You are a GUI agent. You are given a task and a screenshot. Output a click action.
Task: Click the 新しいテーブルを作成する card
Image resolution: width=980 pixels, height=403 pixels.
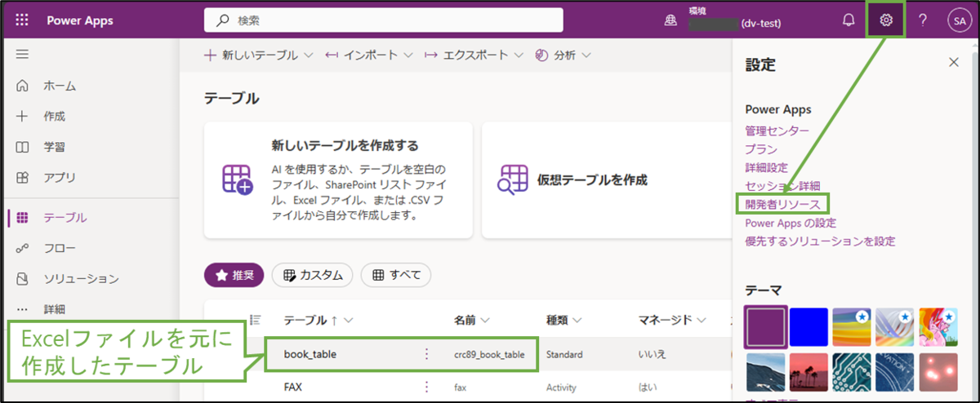coord(338,180)
